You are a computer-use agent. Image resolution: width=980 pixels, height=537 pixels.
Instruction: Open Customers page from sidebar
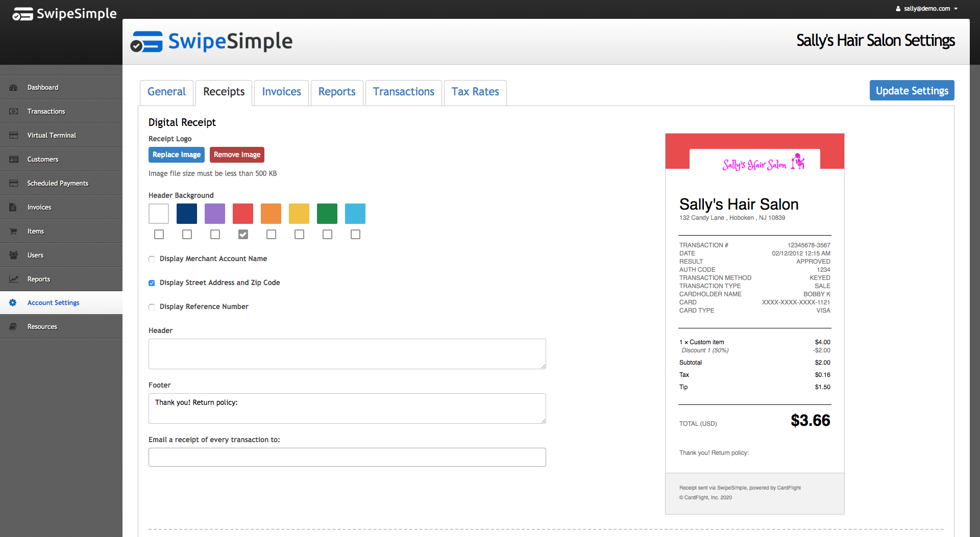(43, 160)
